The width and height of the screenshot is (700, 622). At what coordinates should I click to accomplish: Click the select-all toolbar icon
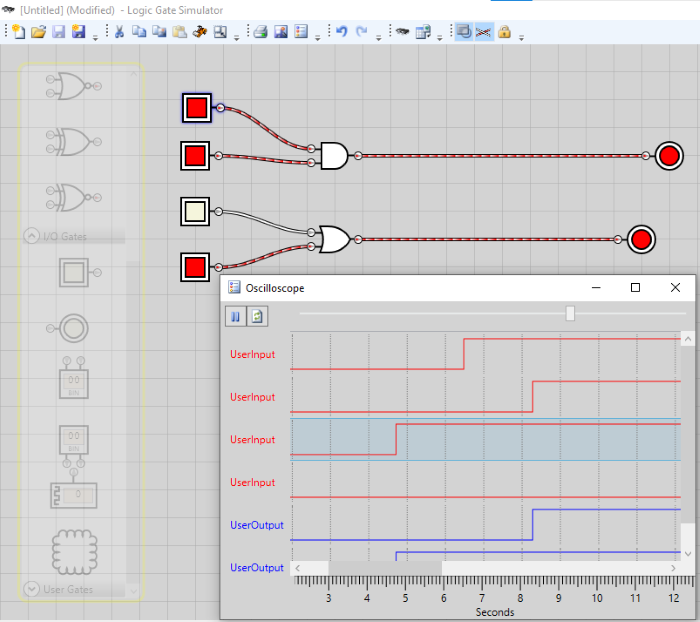click(x=220, y=32)
